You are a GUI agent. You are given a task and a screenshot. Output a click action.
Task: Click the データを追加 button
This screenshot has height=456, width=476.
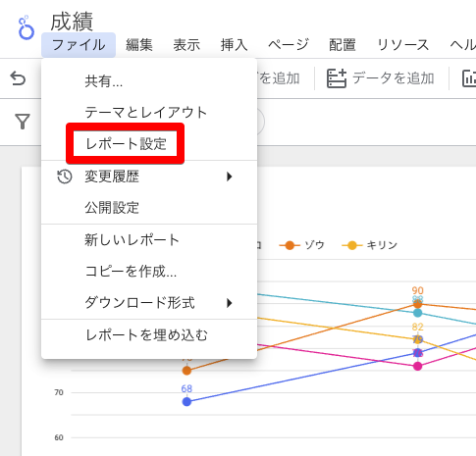pos(381,78)
